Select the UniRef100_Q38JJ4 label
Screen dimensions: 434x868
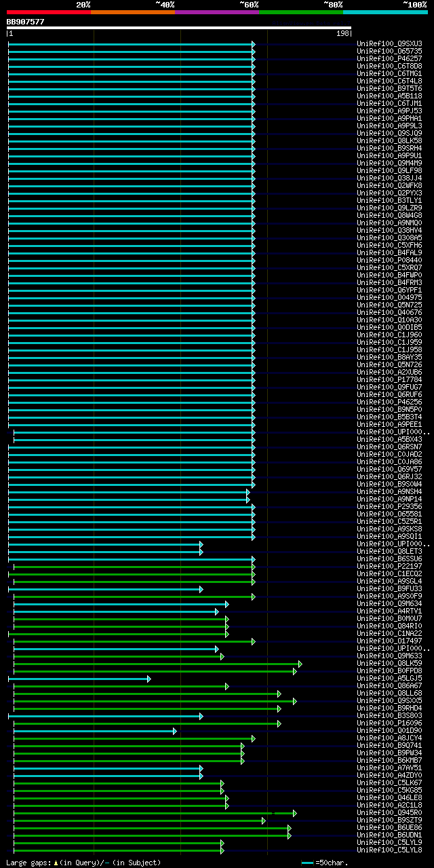click(x=389, y=178)
